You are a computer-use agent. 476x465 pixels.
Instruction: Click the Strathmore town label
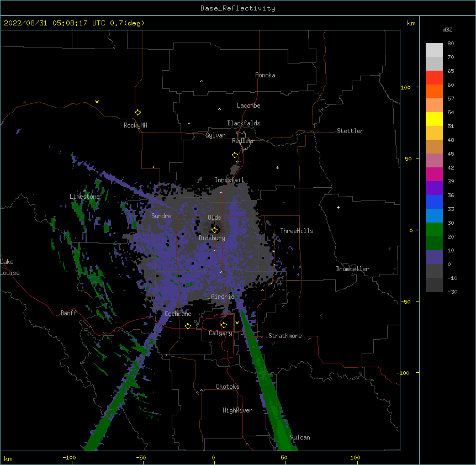click(285, 336)
